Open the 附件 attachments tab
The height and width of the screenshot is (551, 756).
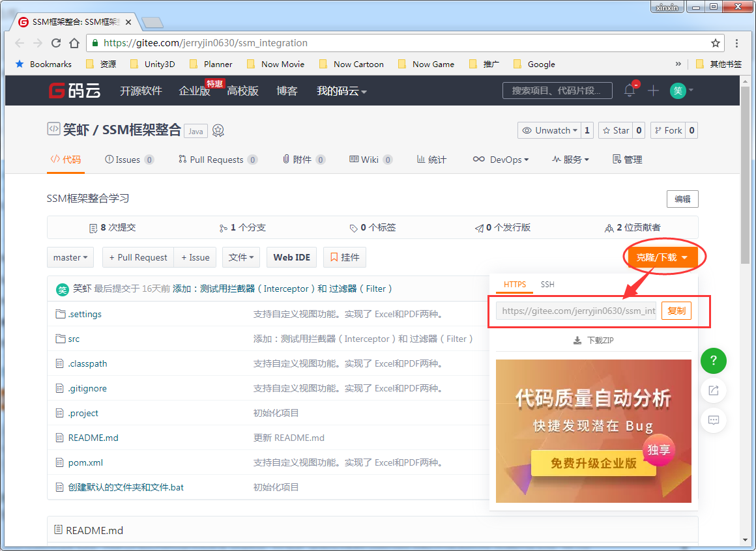pyautogui.click(x=304, y=160)
